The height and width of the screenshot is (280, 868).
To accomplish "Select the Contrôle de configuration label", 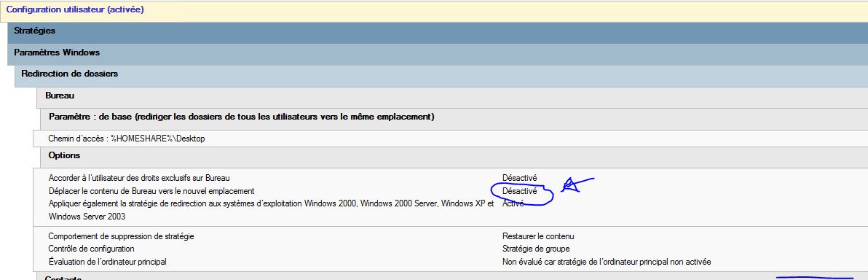I will [91, 249].
